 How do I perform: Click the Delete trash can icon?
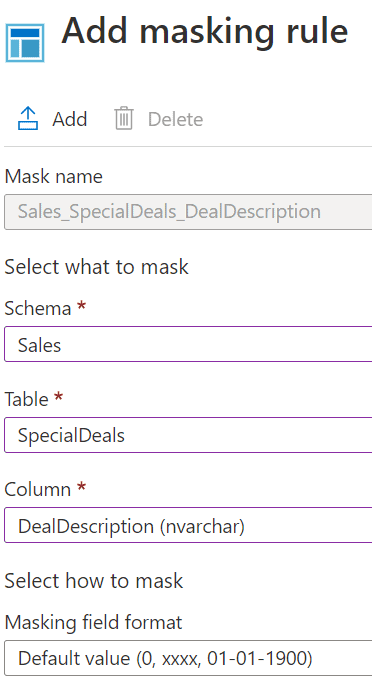[x=124, y=119]
